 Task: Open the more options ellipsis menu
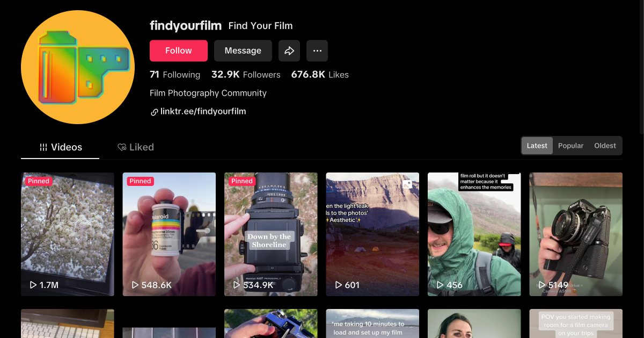pos(317,51)
